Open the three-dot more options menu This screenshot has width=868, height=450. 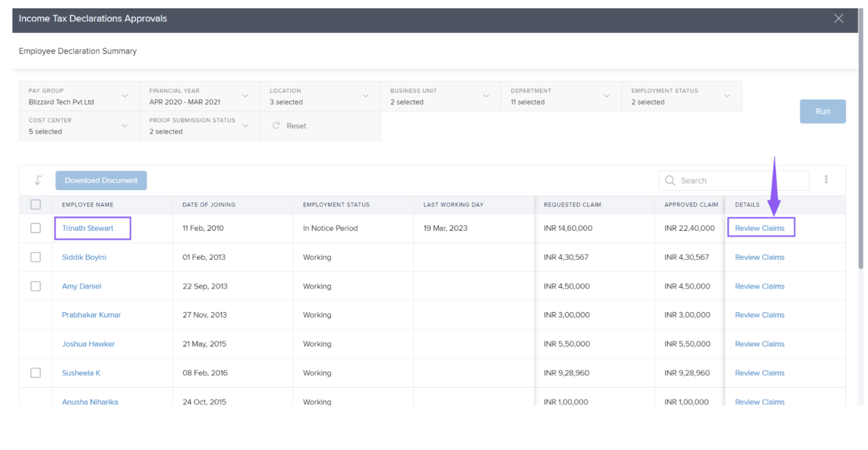coord(826,180)
